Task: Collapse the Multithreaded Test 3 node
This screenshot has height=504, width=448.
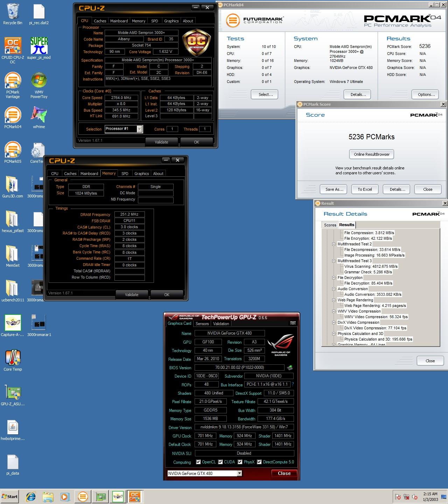Action: point(334,261)
